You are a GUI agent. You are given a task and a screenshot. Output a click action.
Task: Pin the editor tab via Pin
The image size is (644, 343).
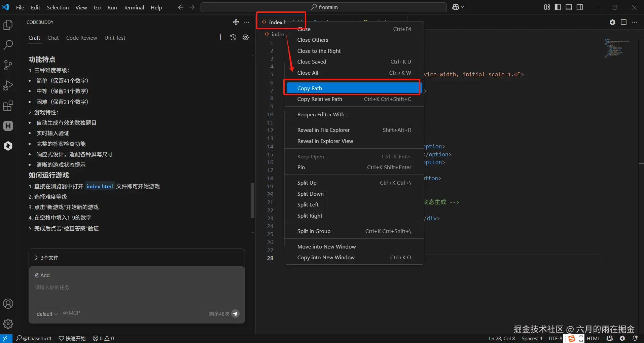(354, 167)
